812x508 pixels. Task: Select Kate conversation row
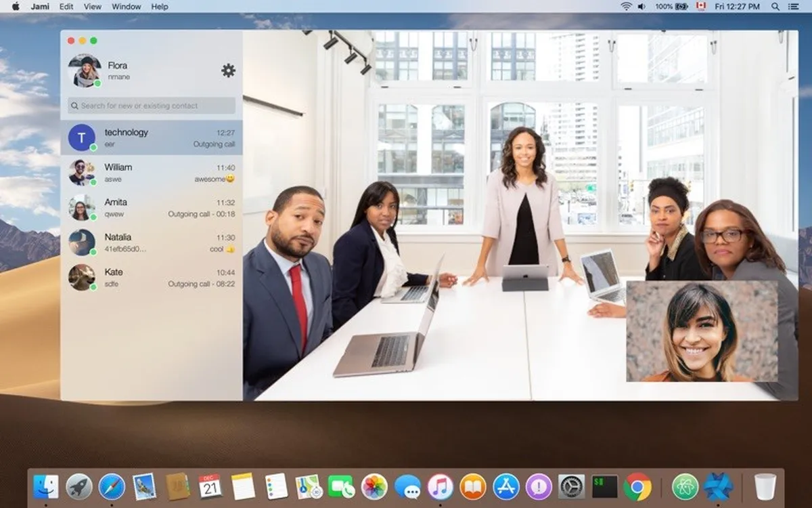[x=152, y=277]
